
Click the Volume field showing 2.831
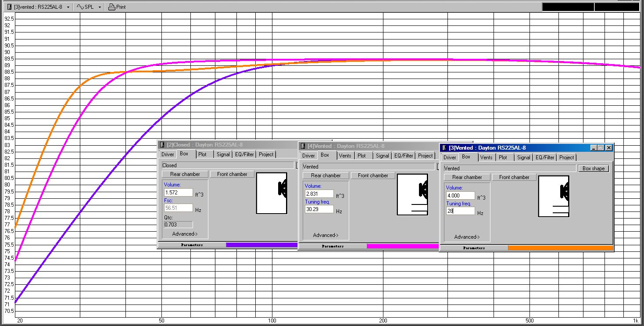pos(319,194)
